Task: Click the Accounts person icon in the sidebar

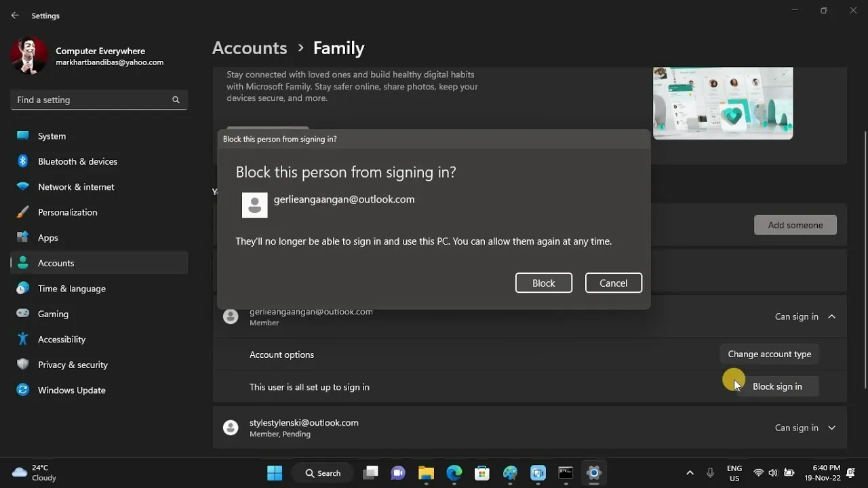Action: click(x=23, y=263)
